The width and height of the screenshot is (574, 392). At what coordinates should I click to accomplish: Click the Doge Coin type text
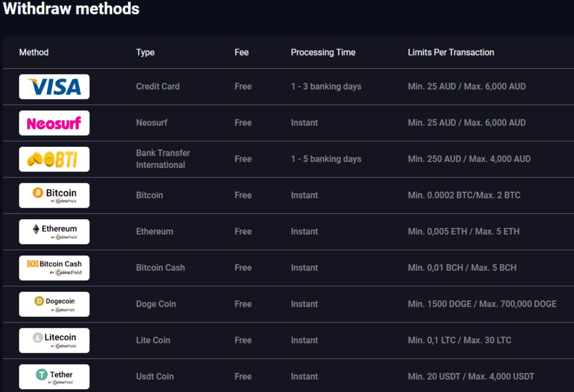156,304
